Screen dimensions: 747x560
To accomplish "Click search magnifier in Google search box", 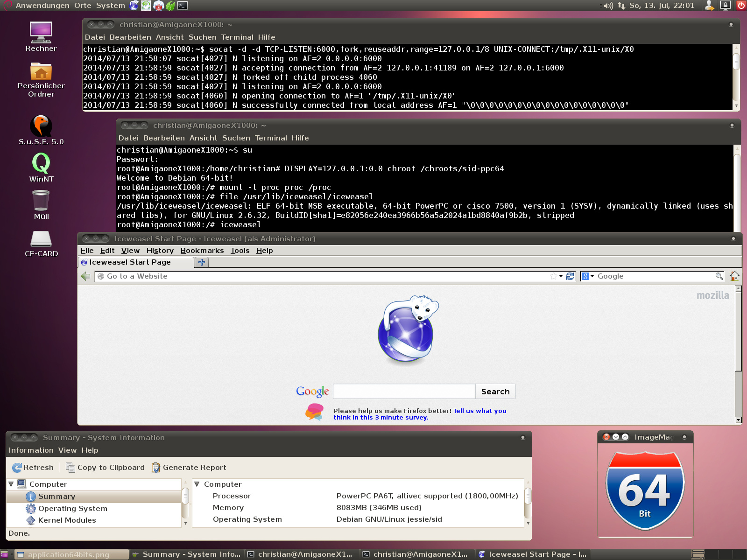I will click(x=719, y=276).
